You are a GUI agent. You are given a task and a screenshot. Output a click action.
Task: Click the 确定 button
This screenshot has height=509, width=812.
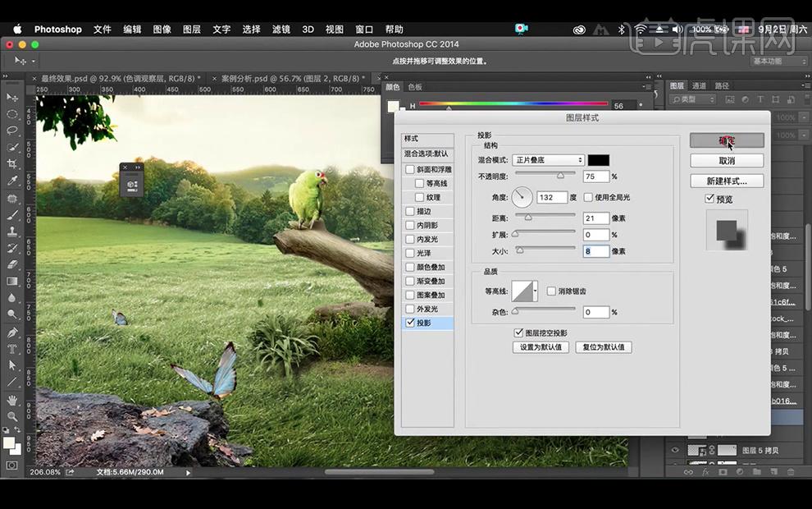point(727,140)
